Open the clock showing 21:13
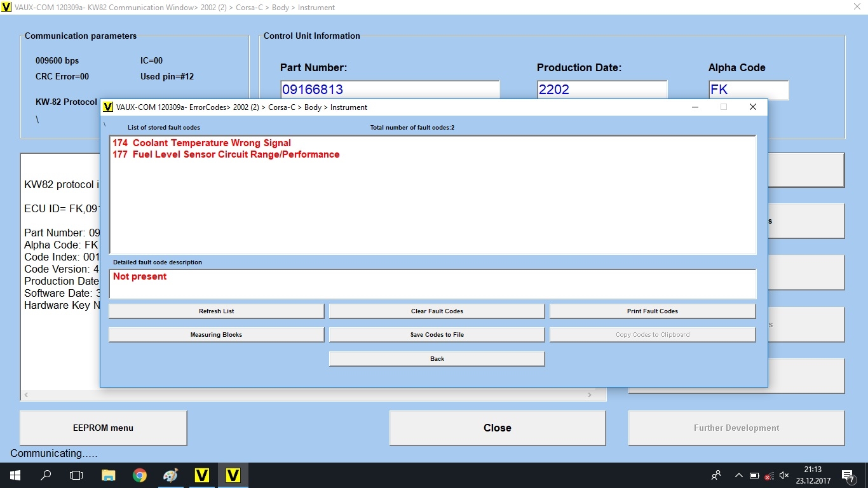868x488 pixels. point(813,475)
